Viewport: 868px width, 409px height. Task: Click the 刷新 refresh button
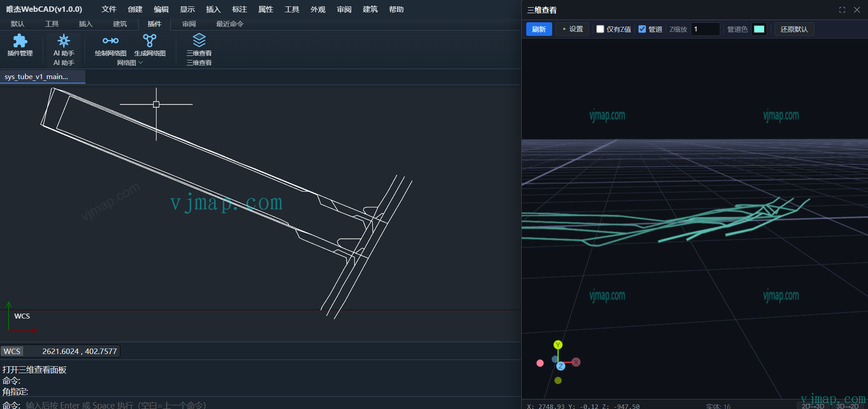[x=539, y=29]
